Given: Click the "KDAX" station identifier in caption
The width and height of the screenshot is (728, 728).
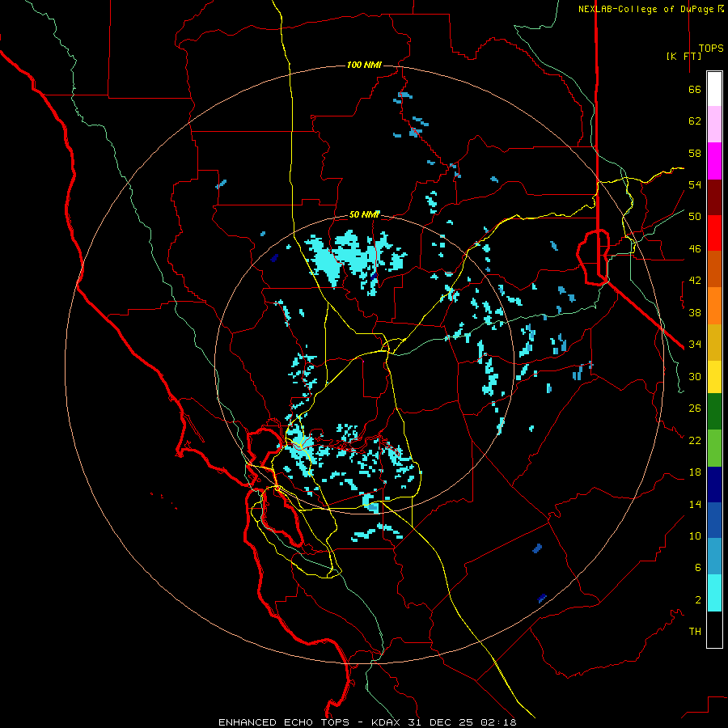Looking at the screenshot, I should click(x=387, y=722).
